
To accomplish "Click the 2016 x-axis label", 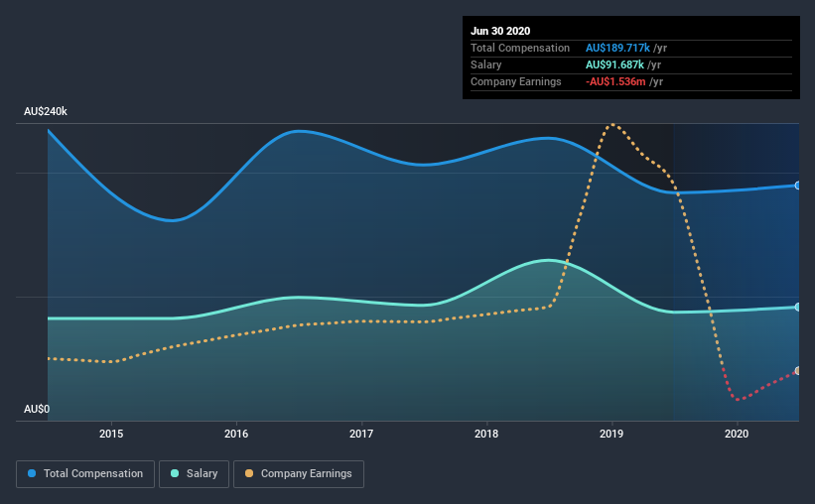I will 236,434.
